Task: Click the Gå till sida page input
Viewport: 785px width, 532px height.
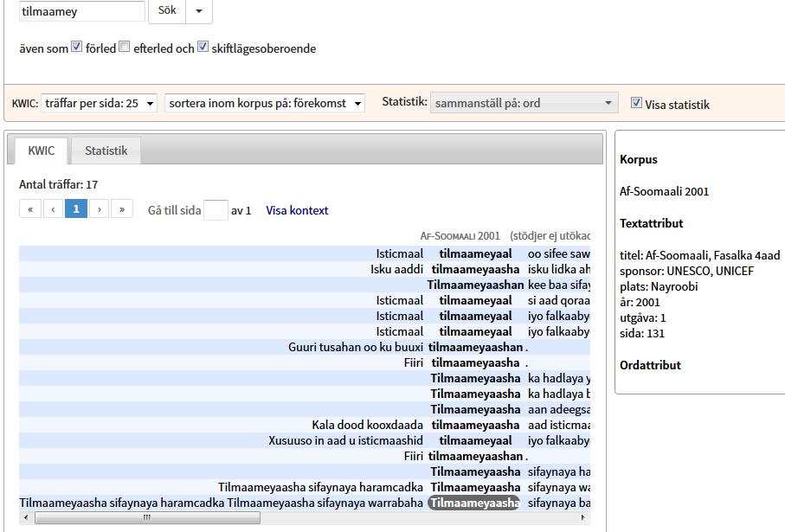Action: coord(216,210)
